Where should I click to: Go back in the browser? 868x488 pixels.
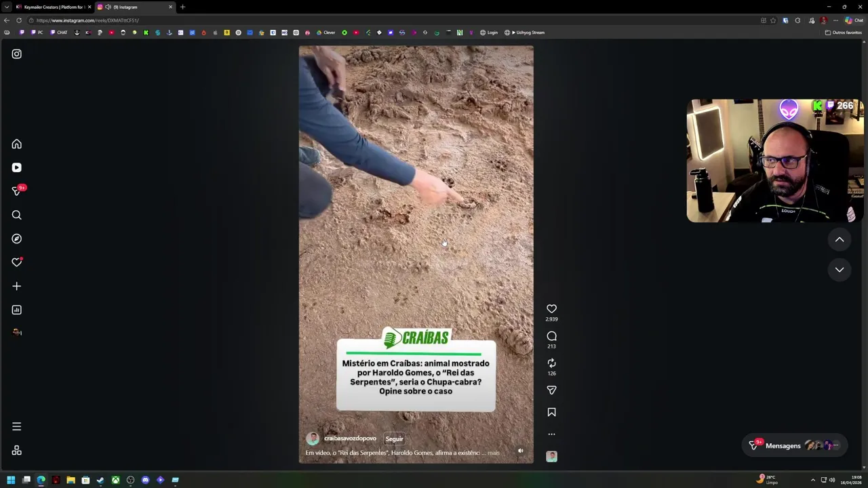click(7, 20)
